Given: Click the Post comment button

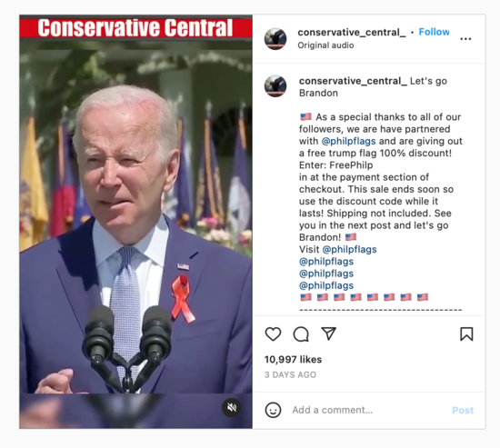Looking at the screenshot, I should (463, 410).
